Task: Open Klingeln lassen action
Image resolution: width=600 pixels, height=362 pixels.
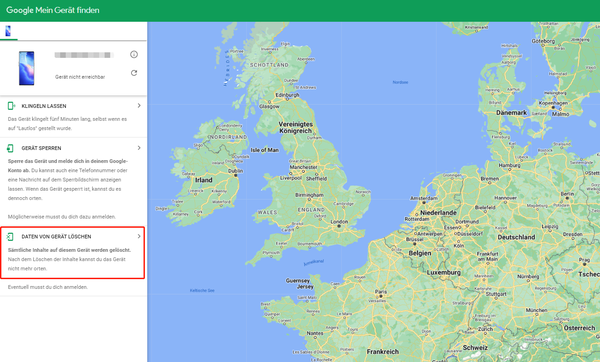Action: click(44, 106)
